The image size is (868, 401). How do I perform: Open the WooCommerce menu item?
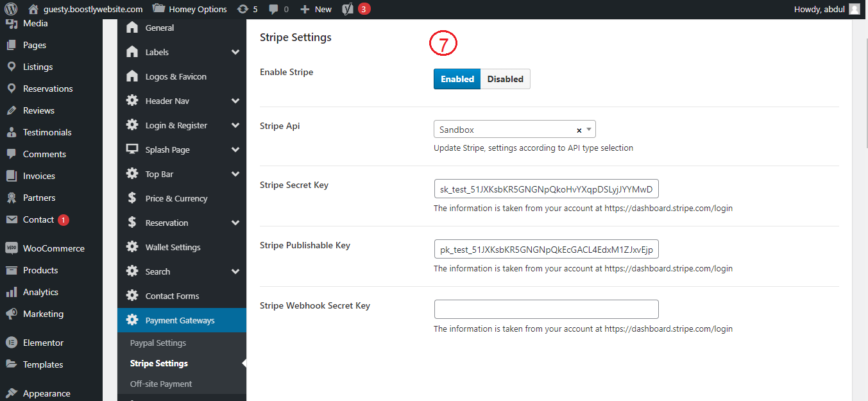tap(51, 248)
